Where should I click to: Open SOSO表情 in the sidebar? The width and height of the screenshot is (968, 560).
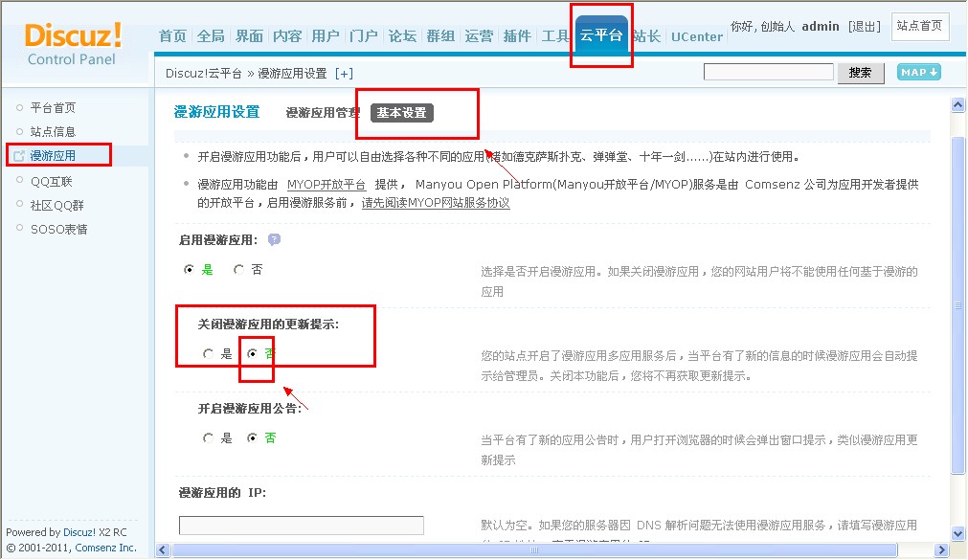59,230
